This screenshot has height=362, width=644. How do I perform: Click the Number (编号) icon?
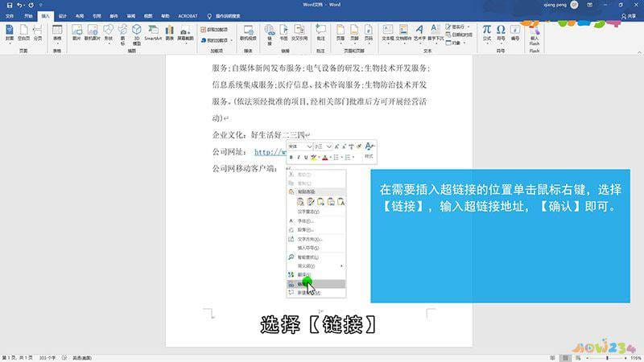(x=515, y=33)
